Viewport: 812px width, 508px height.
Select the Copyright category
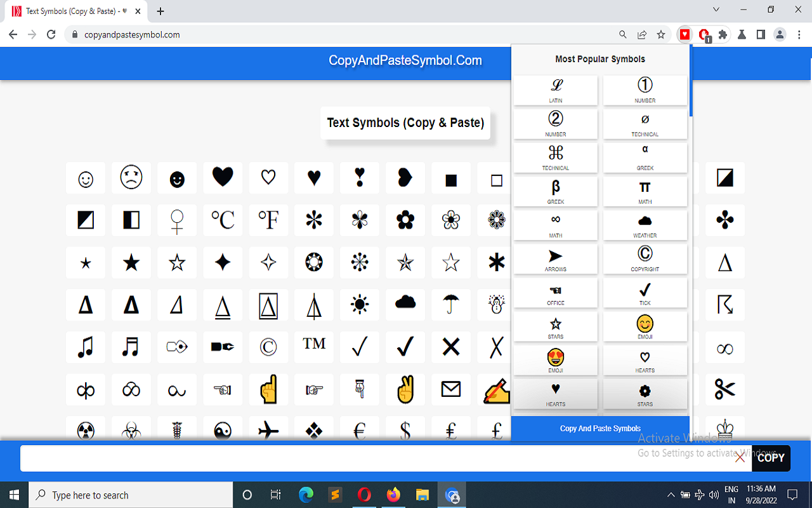click(x=645, y=258)
